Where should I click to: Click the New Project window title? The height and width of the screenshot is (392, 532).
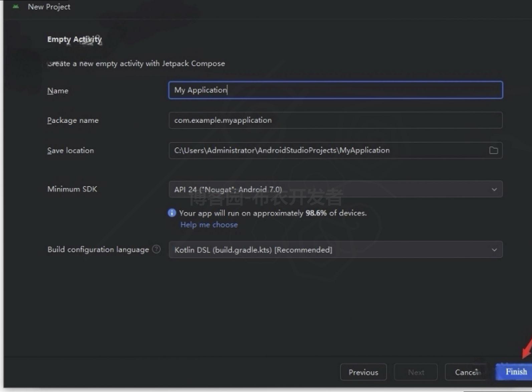point(49,7)
